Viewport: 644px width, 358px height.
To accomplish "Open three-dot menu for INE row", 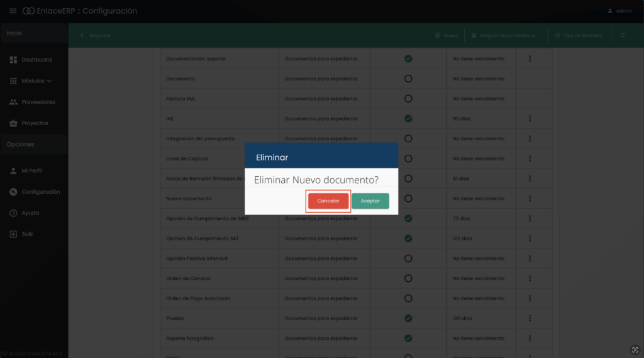I will 530,118.
